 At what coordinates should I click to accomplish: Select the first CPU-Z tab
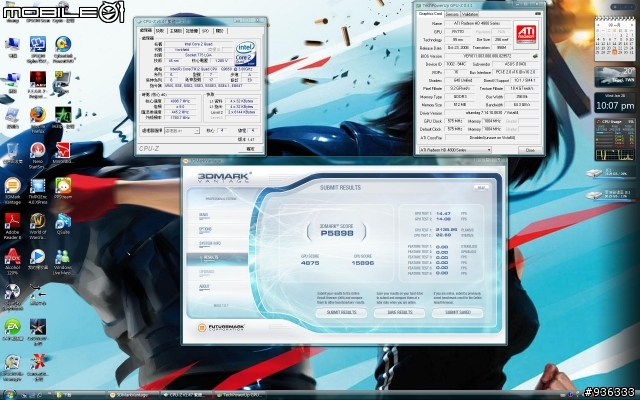click(x=146, y=30)
